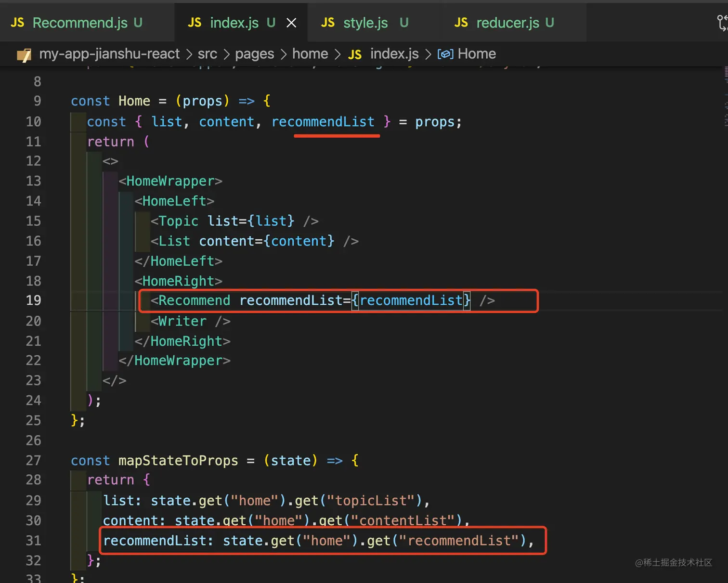
Task: Click 'recommendList' in the props destructuring line
Action: (323, 122)
